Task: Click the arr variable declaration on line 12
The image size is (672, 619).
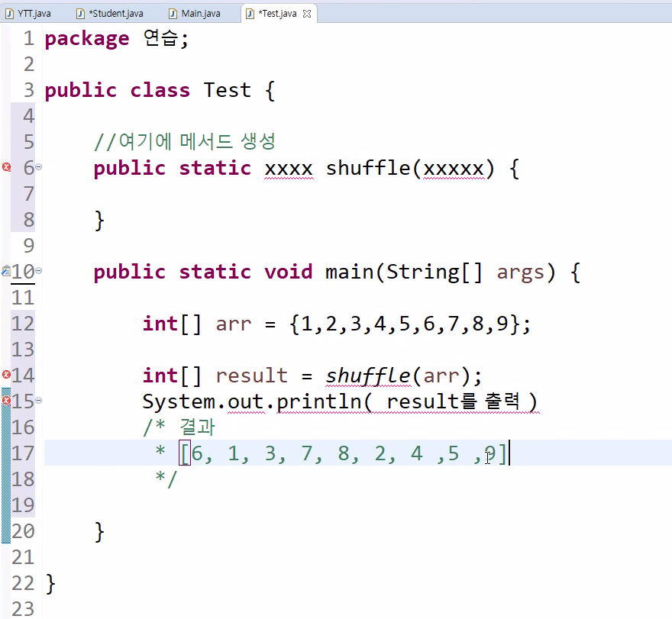Action: point(233,324)
